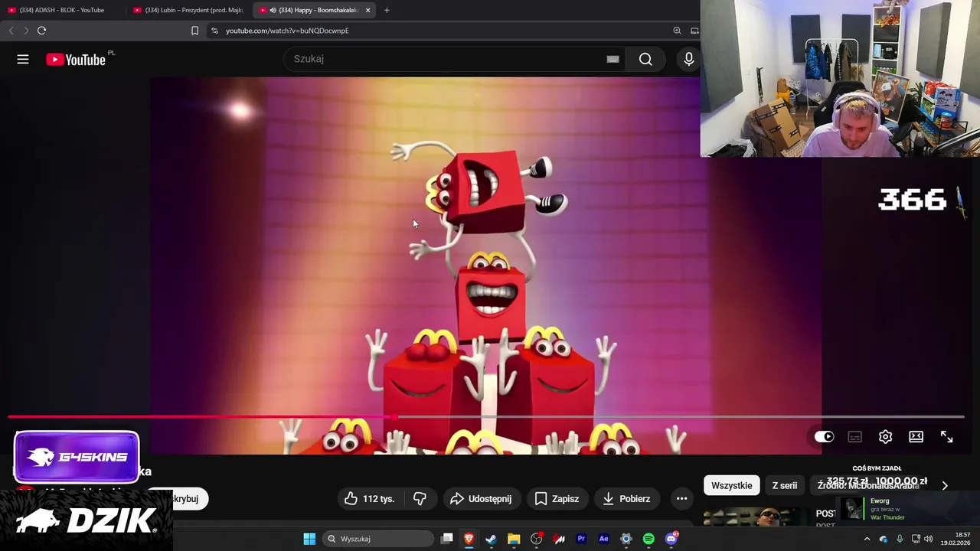Viewport: 980px width, 551px height.
Task: Download video with Pobierz button
Action: tap(626, 499)
